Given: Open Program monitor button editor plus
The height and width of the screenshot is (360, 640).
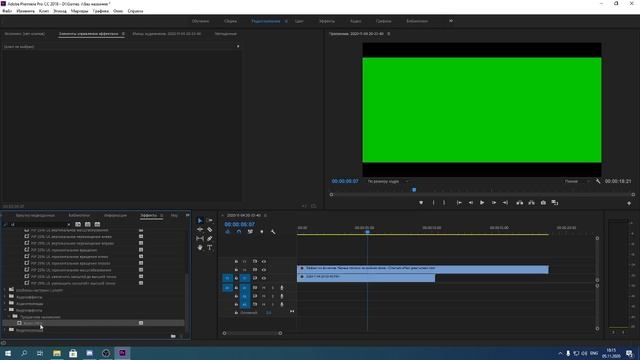Looking at the screenshot, I should coord(629,203).
